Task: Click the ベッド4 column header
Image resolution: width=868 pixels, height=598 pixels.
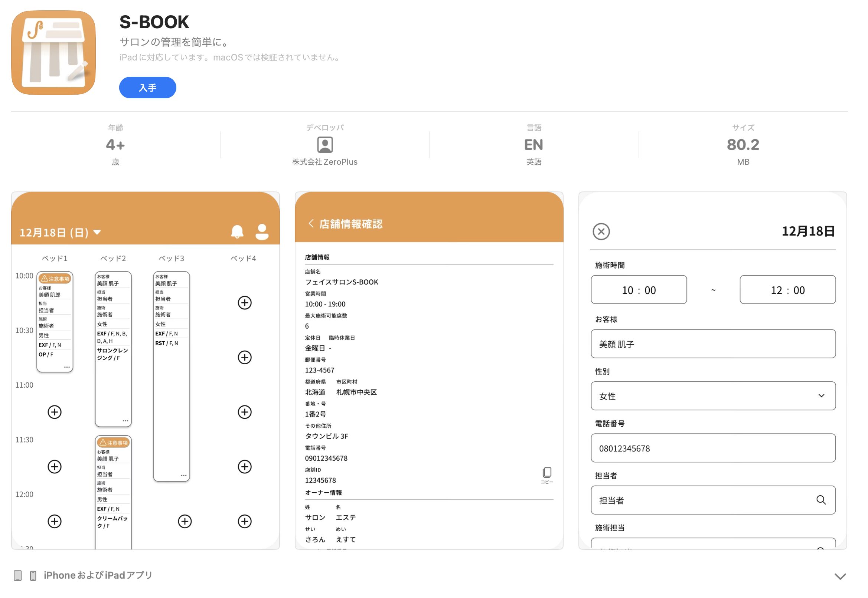Action: coord(243,258)
